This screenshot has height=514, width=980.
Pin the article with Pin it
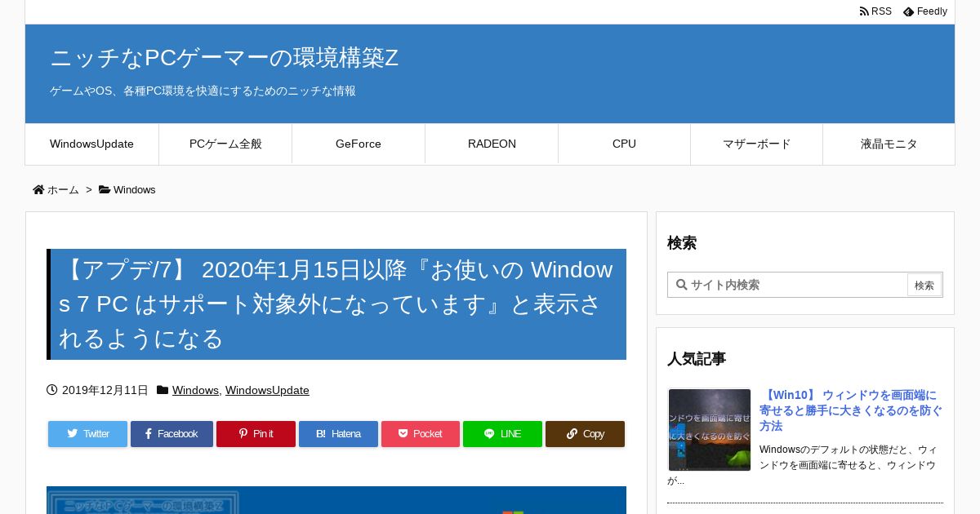[256, 434]
